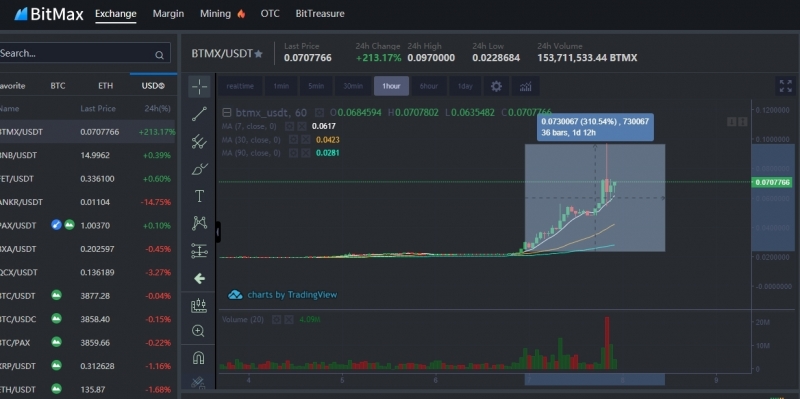Select the ANKR/USDT pair row
Viewport: 800px width, 399px height.
point(87,202)
